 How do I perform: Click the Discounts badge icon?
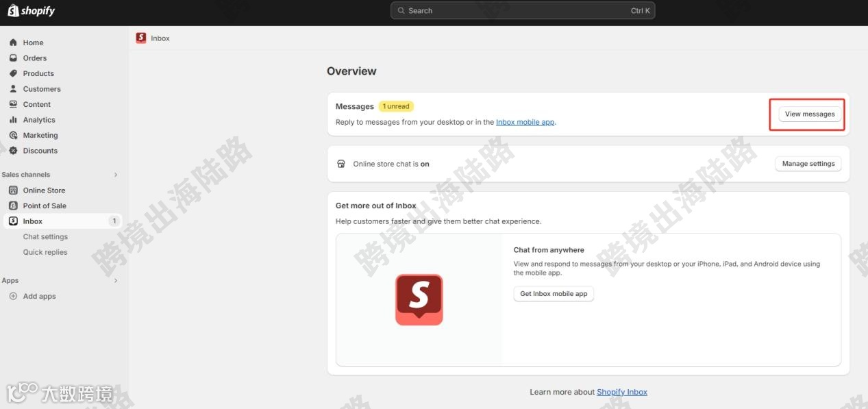point(13,151)
